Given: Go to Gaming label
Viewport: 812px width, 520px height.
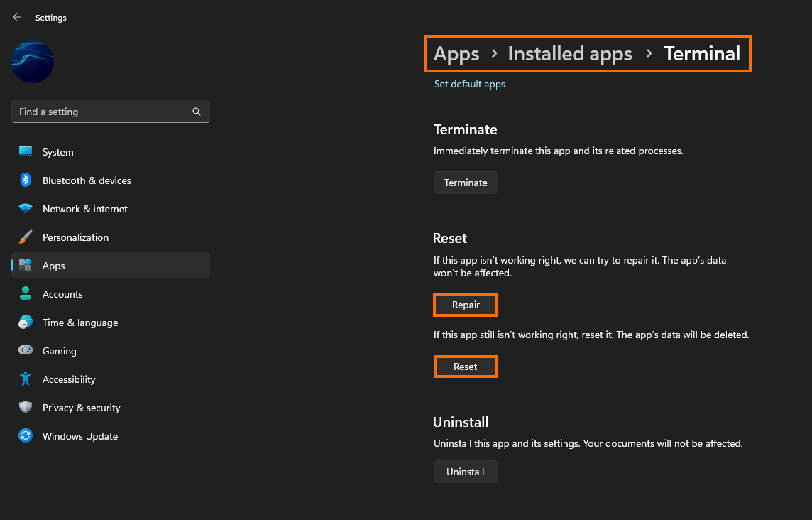Looking at the screenshot, I should (60, 351).
